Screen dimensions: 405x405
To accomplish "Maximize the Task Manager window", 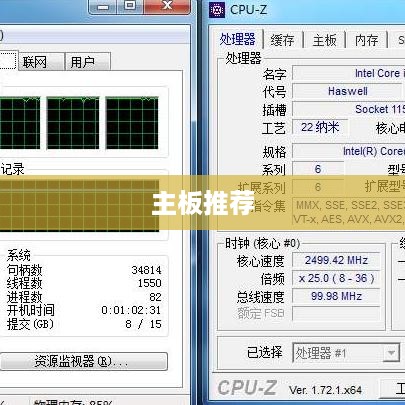I will click(x=130, y=6).
